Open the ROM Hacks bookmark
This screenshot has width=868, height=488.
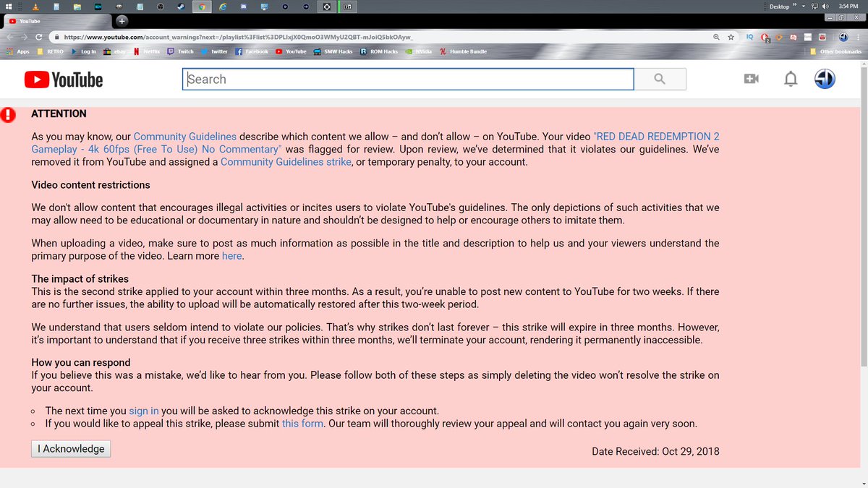point(379,51)
